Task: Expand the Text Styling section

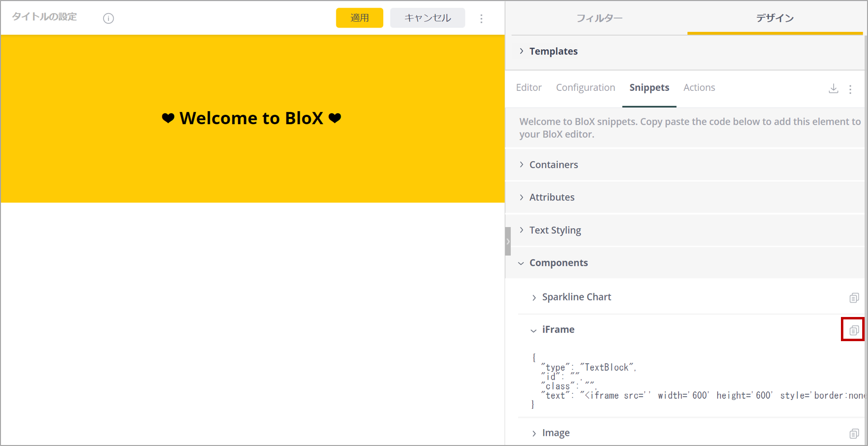Action: coord(685,230)
